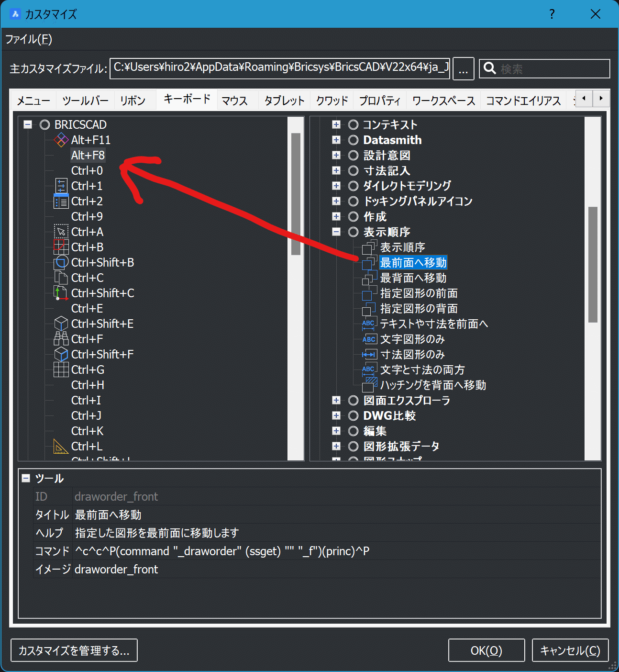The height and width of the screenshot is (672, 619).
Task: Click the right panel scrollbar thumb
Action: tap(593, 265)
